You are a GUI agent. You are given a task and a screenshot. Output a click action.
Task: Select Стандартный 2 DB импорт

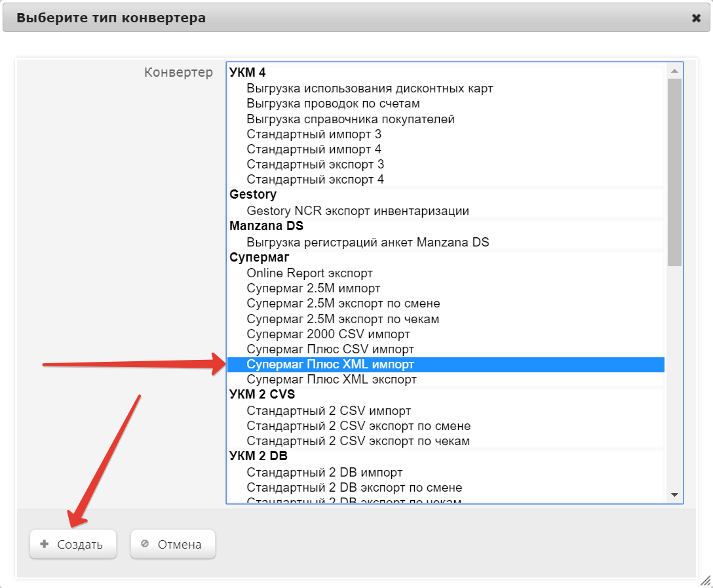[x=324, y=472]
